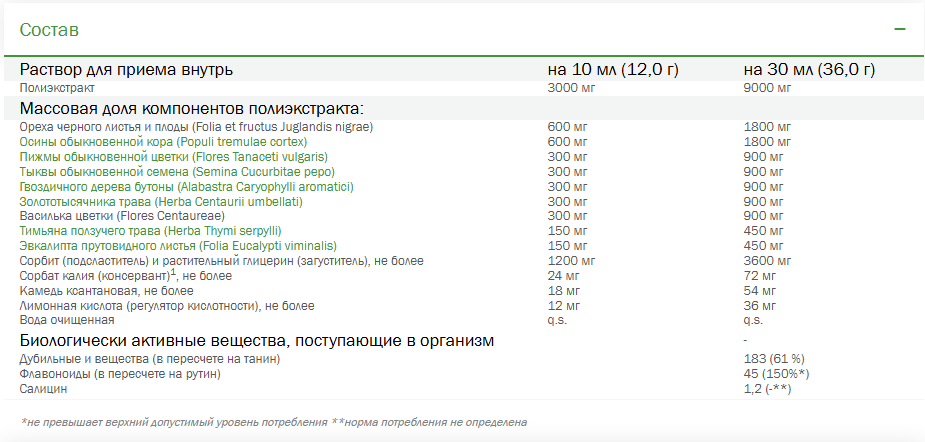
Task: Open the Тимьяна ползучего трава link
Action: (151, 230)
